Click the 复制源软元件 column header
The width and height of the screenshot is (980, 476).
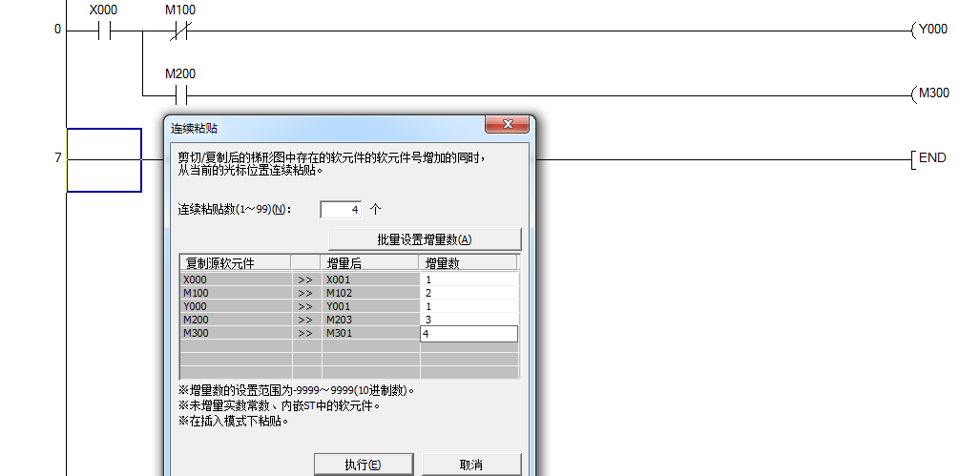pos(235,263)
